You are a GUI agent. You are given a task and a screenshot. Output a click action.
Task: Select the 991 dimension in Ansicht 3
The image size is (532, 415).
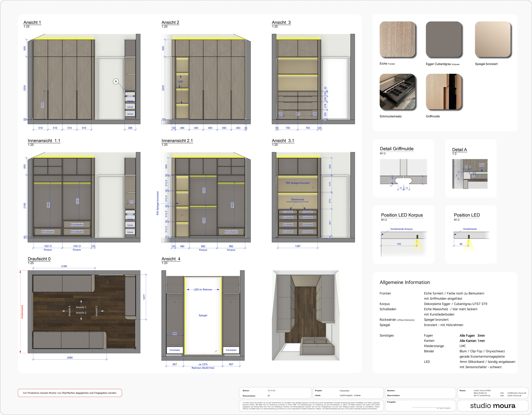coord(298,114)
